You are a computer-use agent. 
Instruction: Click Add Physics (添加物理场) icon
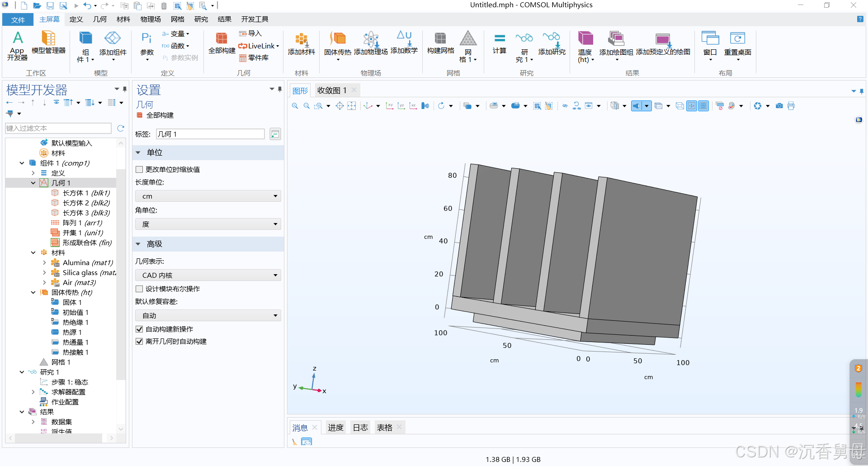[371, 43]
